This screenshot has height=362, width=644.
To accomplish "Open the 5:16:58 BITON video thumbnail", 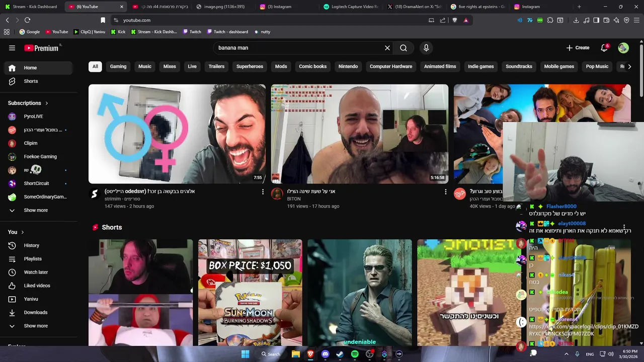I will click(x=360, y=134).
